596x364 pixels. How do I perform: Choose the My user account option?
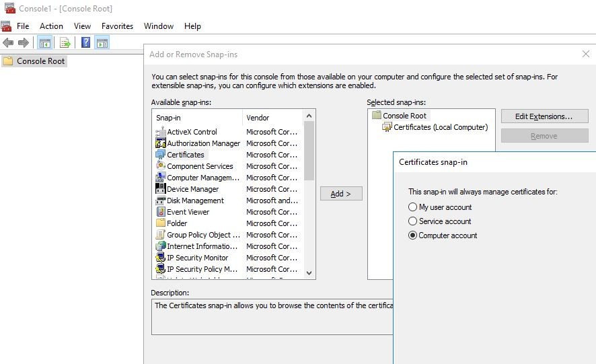pyautogui.click(x=413, y=207)
